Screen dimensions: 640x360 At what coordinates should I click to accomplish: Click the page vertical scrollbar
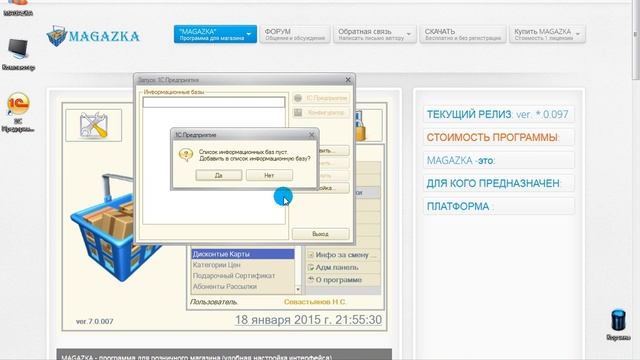(636, 41)
